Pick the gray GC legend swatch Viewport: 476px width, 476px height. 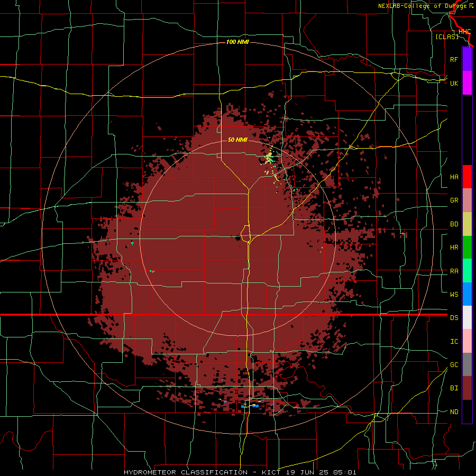pyautogui.click(x=467, y=364)
